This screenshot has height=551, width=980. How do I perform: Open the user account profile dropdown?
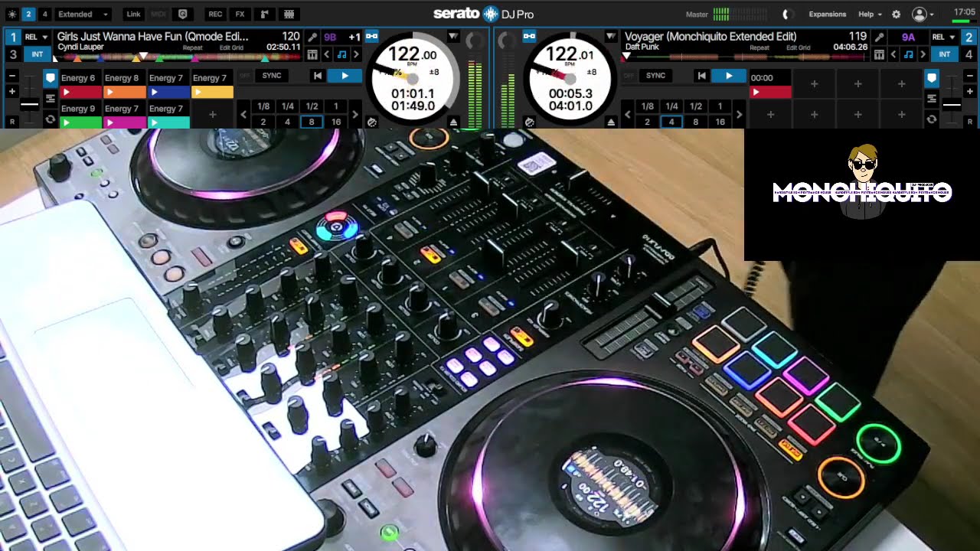(923, 14)
